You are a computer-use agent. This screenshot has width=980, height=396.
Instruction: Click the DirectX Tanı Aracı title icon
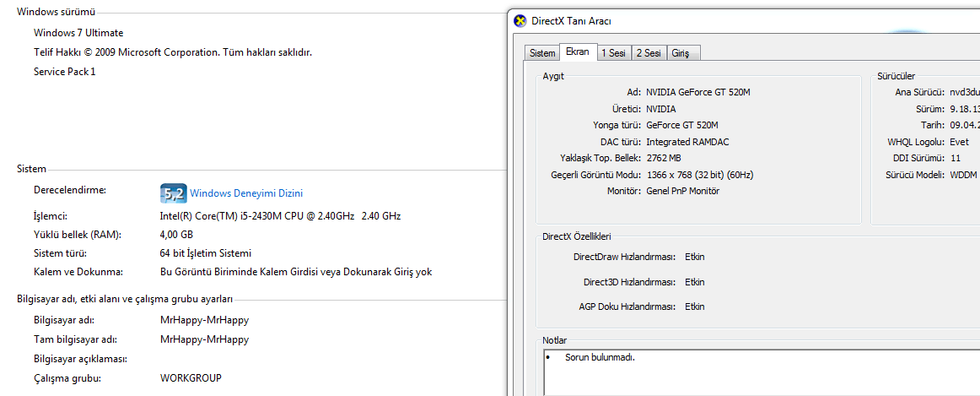click(x=520, y=20)
